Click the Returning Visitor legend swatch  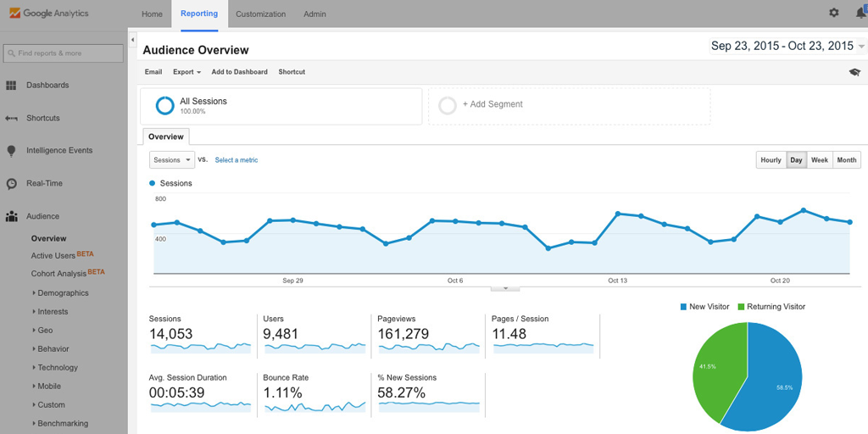coord(741,307)
